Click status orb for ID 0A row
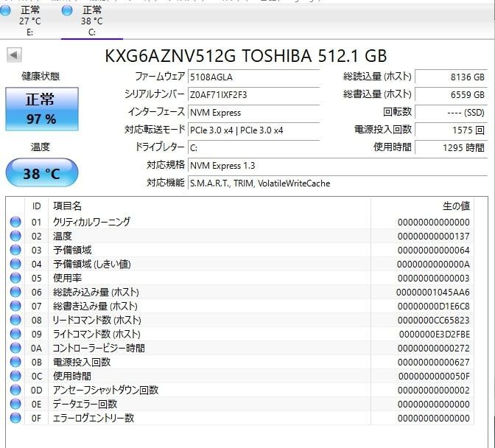This screenshot has width=495, height=448. point(15,348)
